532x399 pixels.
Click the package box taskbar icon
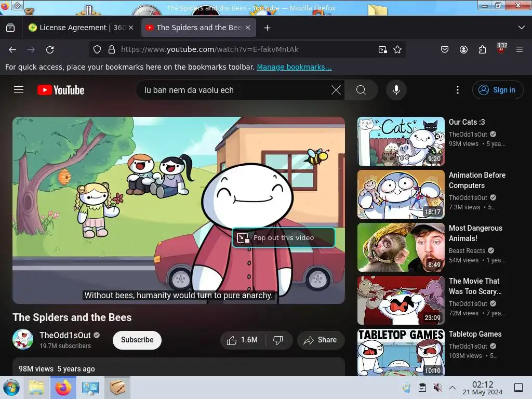(x=117, y=388)
